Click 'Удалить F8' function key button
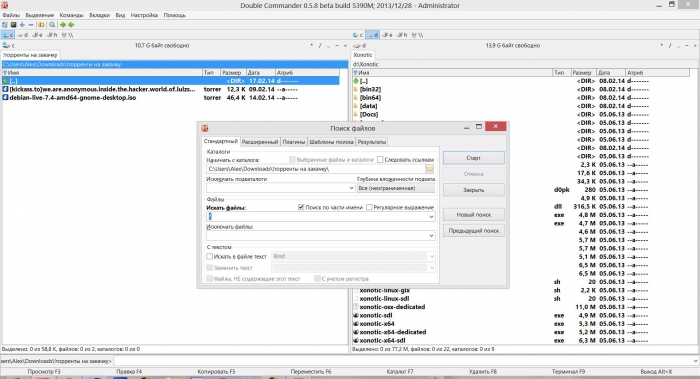This screenshot has height=379, width=700. (483, 371)
